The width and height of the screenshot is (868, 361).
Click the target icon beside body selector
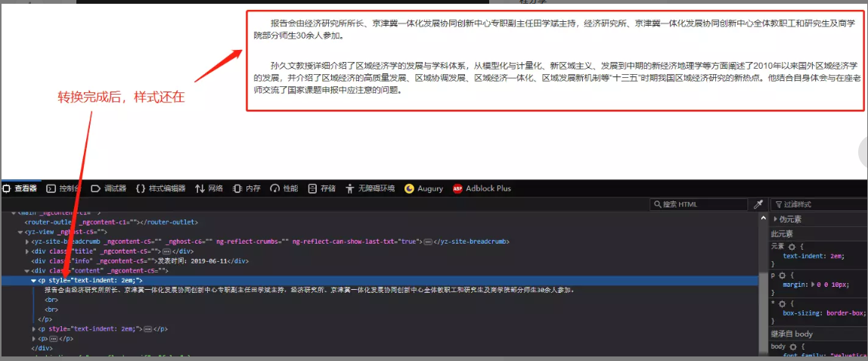[795, 346]
